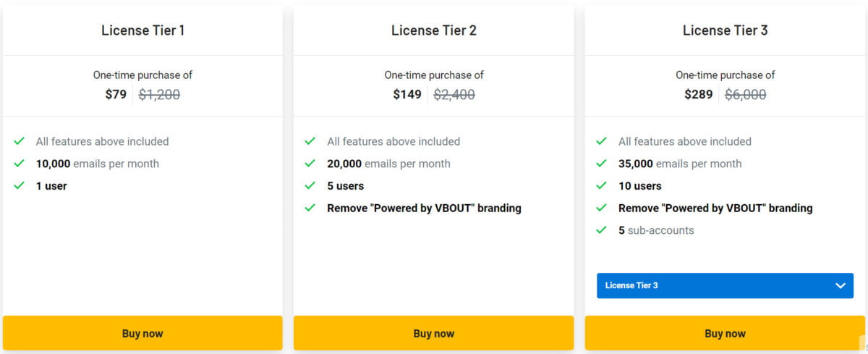Buy now for License Tier 2
868x354 pixels.
(433, 333)
